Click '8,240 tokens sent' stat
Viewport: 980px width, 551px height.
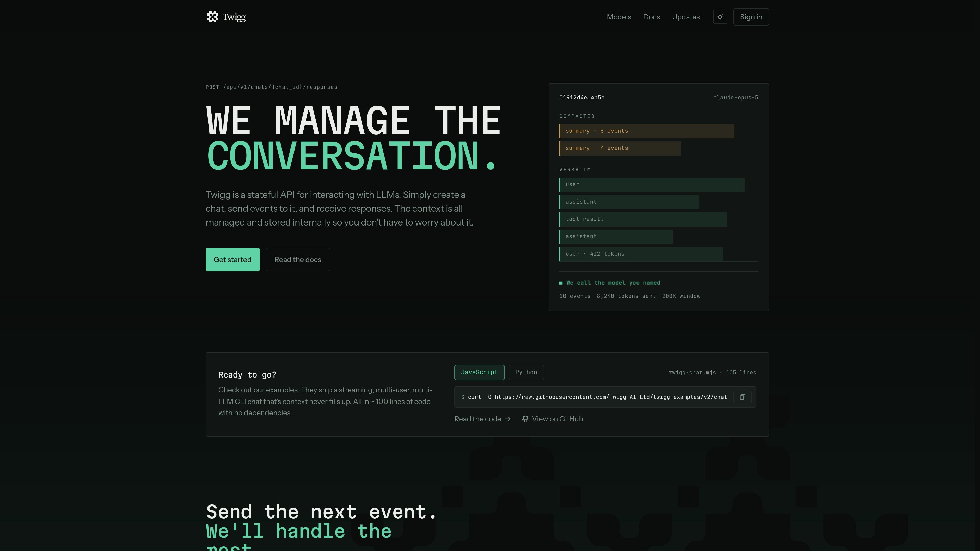[x=626, y=296]
